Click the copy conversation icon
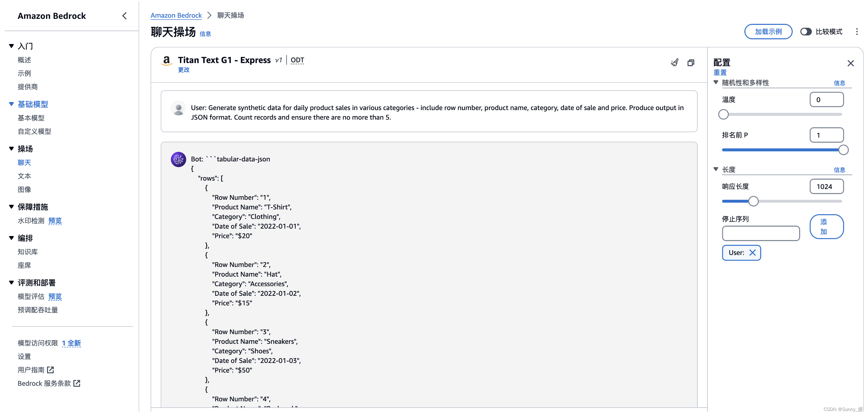This screenshot has width=868, height=415. (x=691, y=63)
